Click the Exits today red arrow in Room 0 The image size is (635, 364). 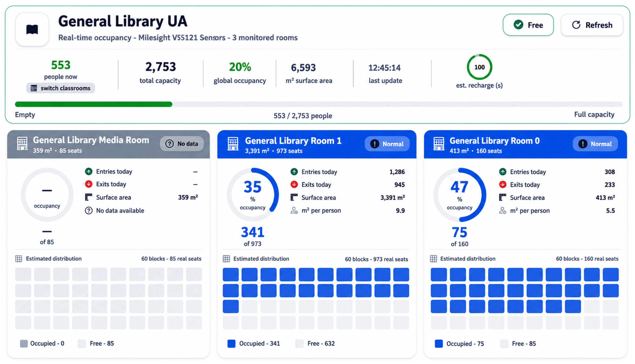503,185
